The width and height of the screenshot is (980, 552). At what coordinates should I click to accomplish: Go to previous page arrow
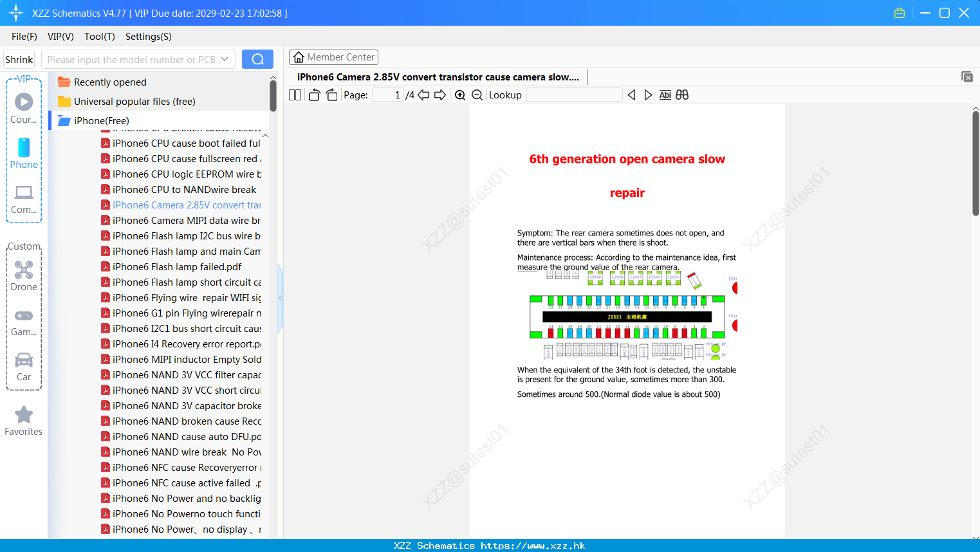click(423, 95)
